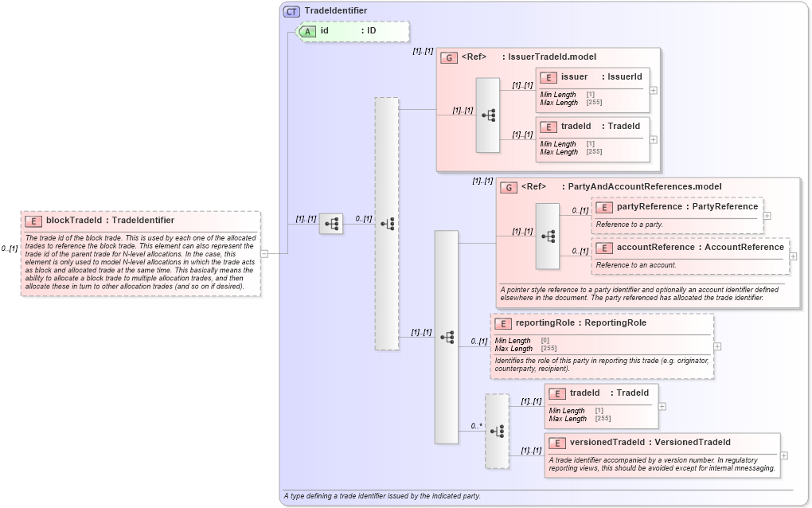Click the E icon of the blockTradeId element
812x508 pixels.
pos(32,220)
